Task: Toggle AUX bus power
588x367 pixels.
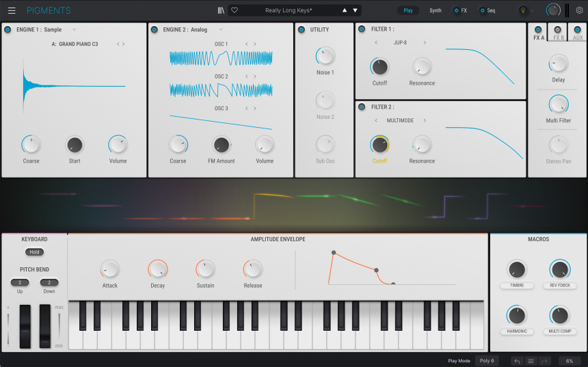Action: [578, 29]
